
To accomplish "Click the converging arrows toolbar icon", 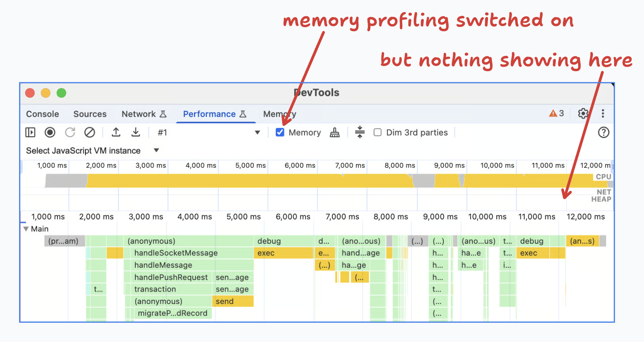I will pyautogui.click(x=360, y=132).
